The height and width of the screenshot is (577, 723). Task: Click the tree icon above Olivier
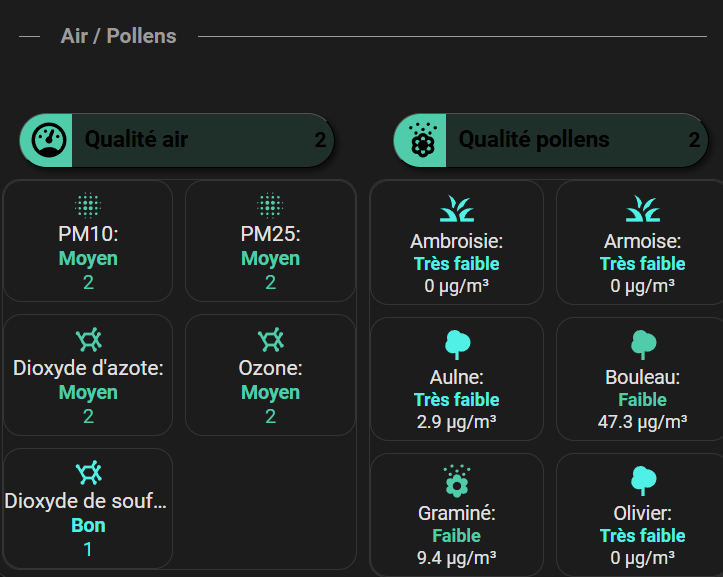[x=643, y=481]
